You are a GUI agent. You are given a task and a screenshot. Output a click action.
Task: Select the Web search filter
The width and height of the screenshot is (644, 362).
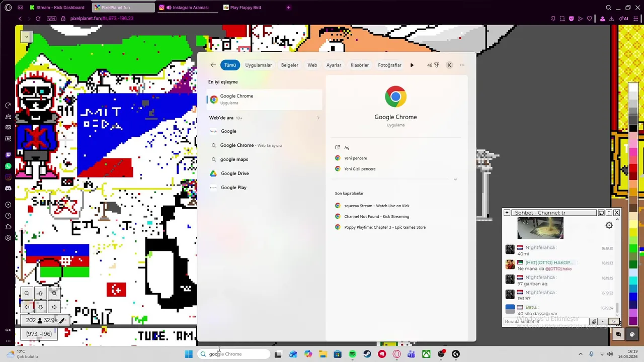point(312,65)
